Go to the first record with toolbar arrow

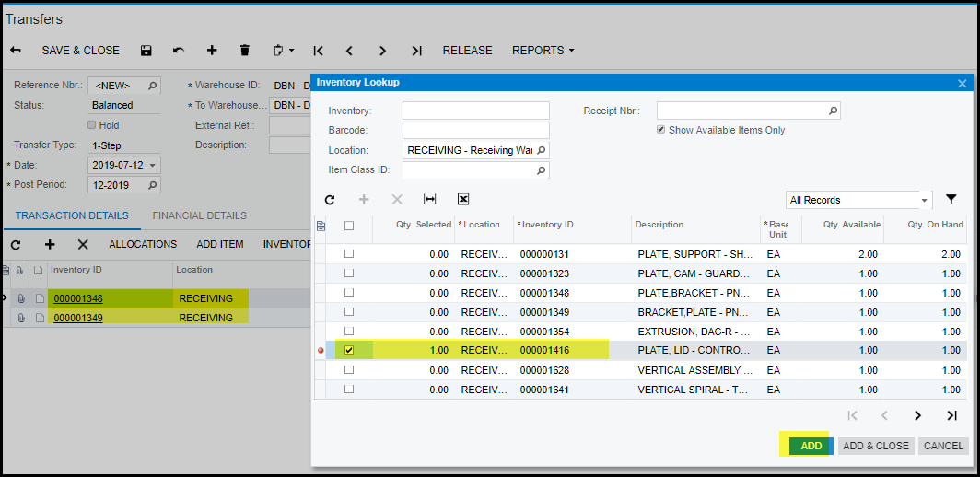318,51
